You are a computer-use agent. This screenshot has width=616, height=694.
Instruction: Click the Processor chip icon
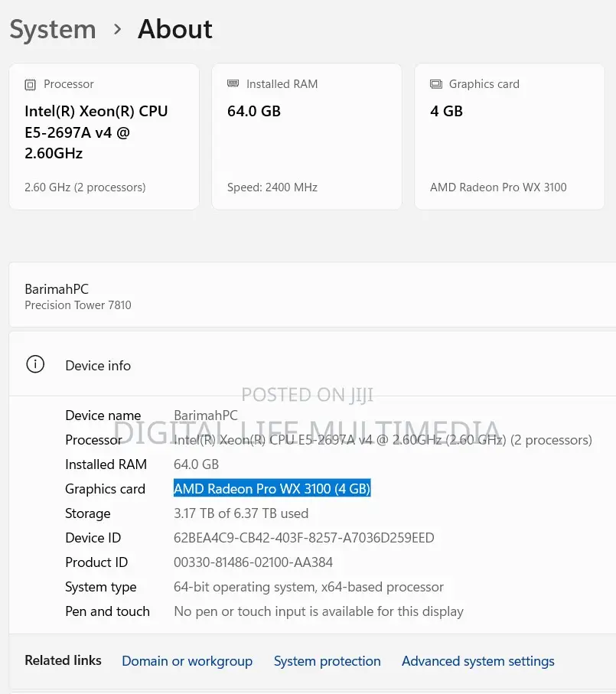coord(30,84)
